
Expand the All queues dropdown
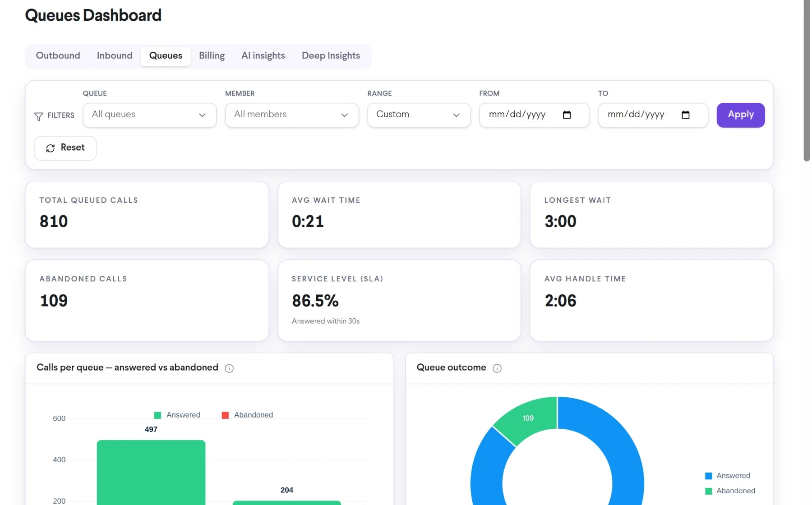pyautogui.click(x=150, y=115)
